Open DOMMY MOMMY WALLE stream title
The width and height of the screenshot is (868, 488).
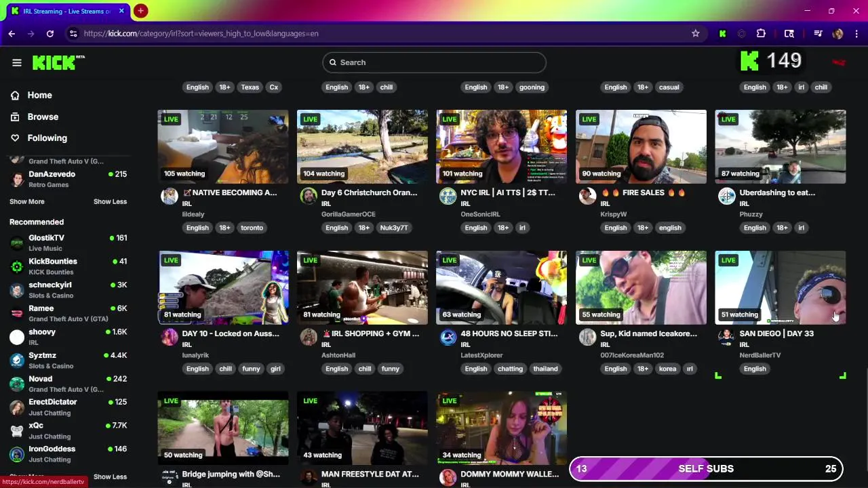coord(509,474)
